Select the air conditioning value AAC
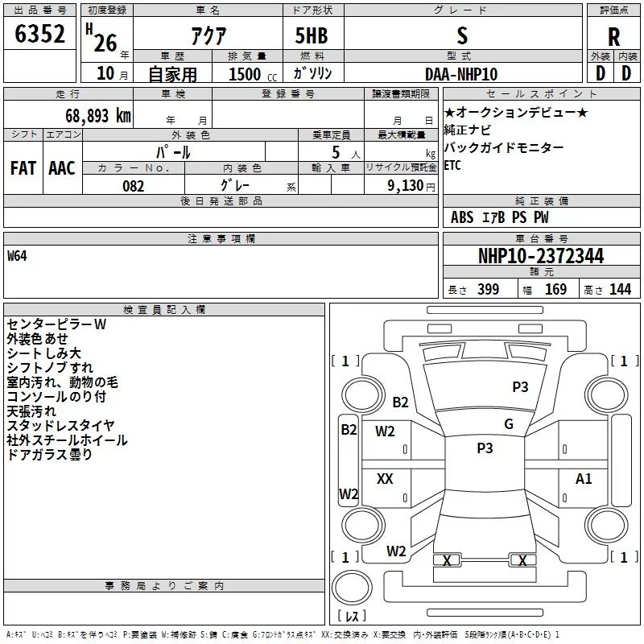644x644 pixels. [62, 168]
